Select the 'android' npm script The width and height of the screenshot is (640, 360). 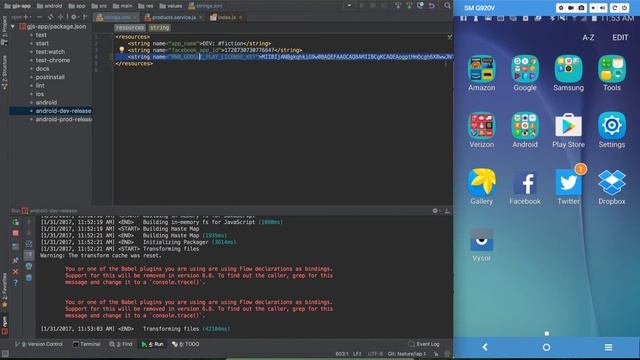(x=46, y=102)
